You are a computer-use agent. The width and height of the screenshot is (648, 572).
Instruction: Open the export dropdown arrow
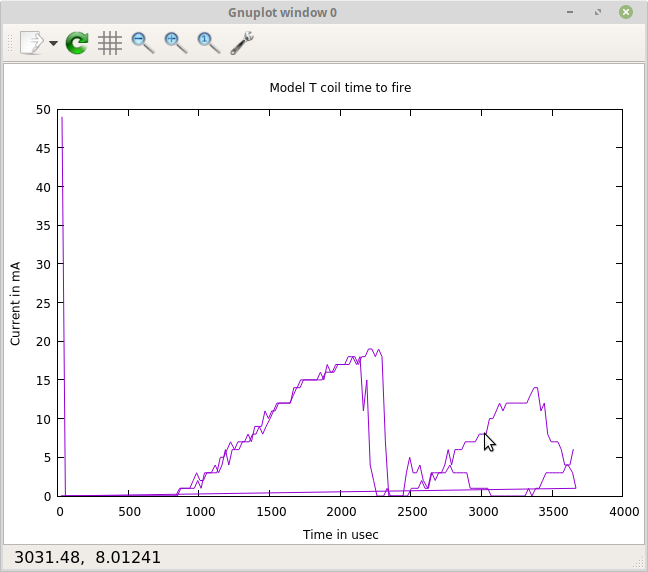[53, 44]
